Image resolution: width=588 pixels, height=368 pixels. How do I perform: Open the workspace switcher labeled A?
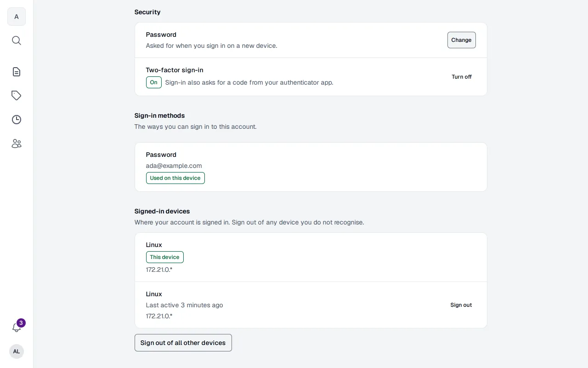17,17
